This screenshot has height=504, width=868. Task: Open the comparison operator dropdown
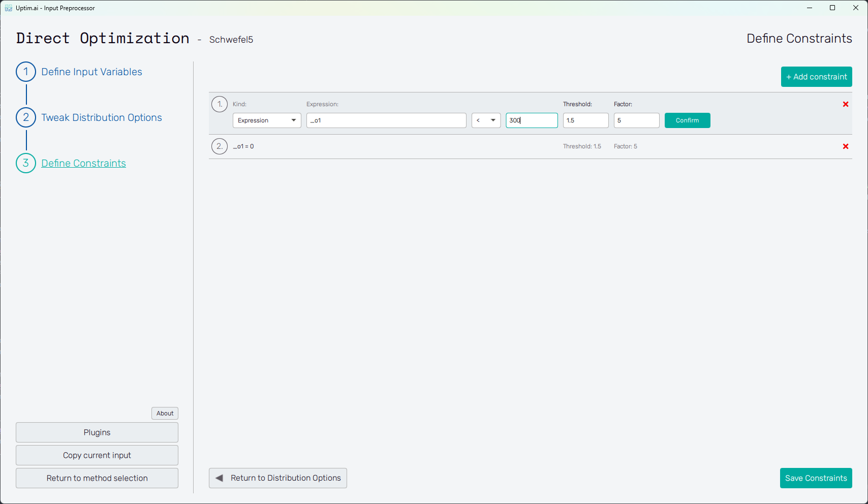(x=486, y=120)
